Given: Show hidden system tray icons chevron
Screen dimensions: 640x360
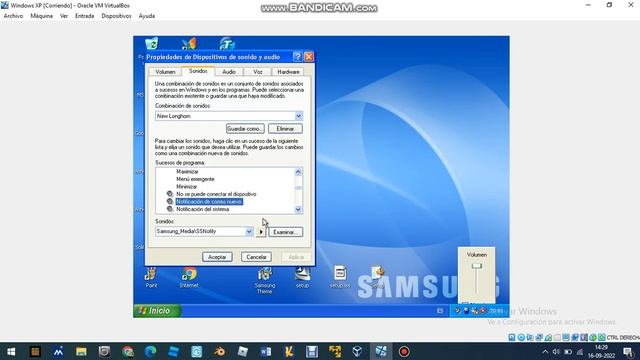Looking at the screenshot, I should 545,351.
